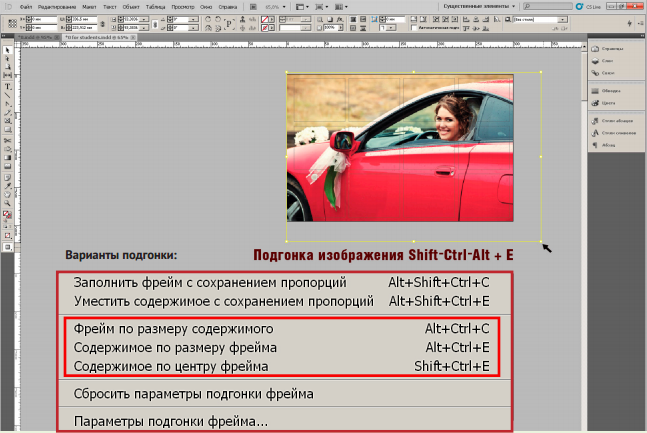Select the Free Transform tool
Screen dimensions: 647x433
coord(7,149)
